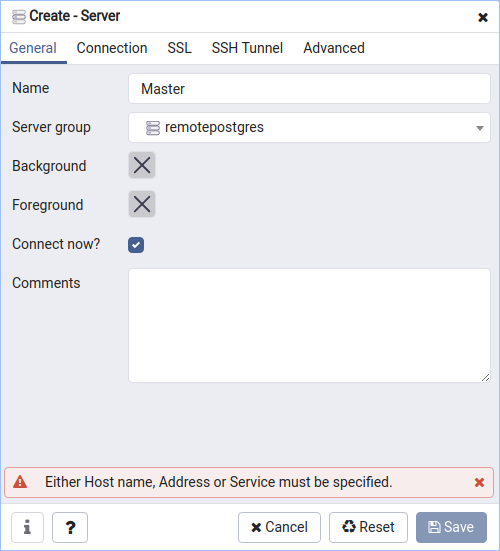
Task: Switch to the SSL tab
Action: coord(179,48)
